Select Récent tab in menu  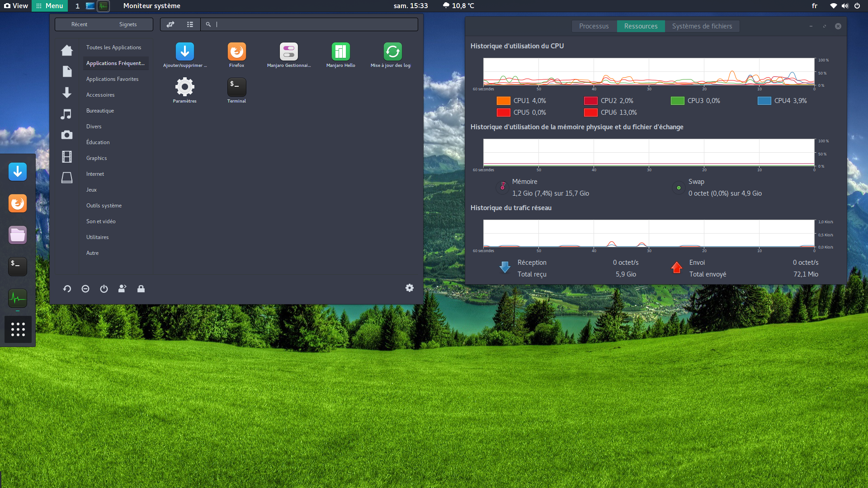(x=80, y=24)
